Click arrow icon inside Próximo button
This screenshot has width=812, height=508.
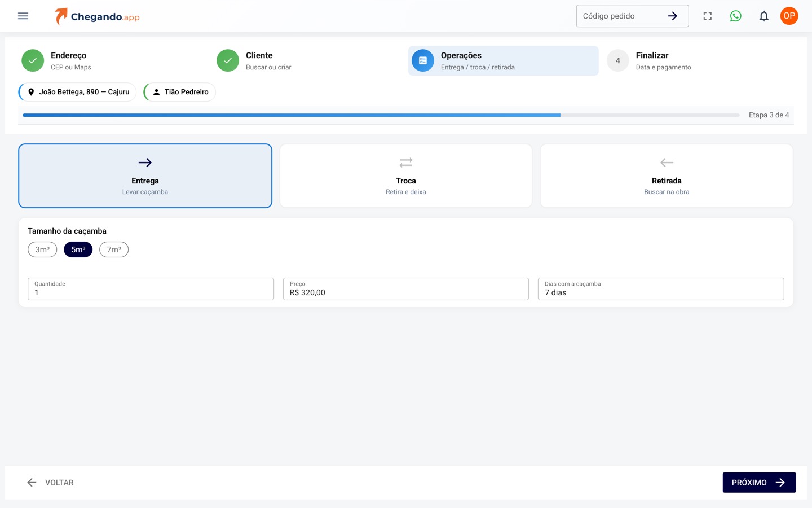(780, 483)
